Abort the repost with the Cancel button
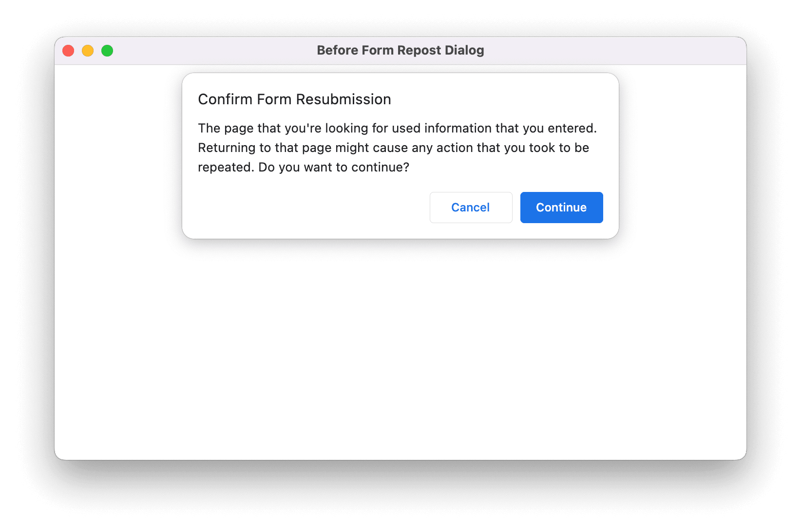 [x=471, y=207]
